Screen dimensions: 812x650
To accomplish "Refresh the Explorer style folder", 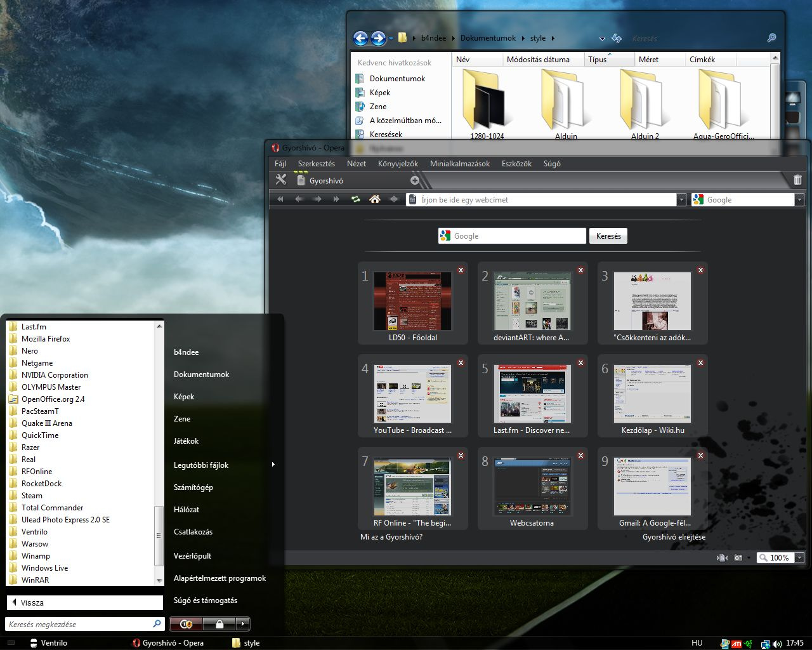I will pos(617,39).
